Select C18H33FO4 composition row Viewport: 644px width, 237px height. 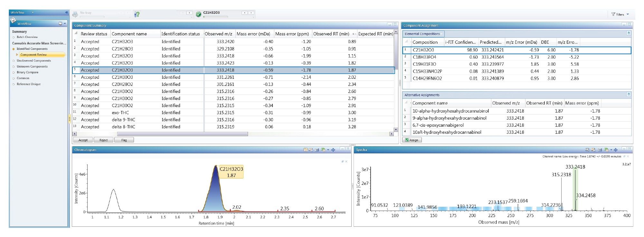point(517,57)
